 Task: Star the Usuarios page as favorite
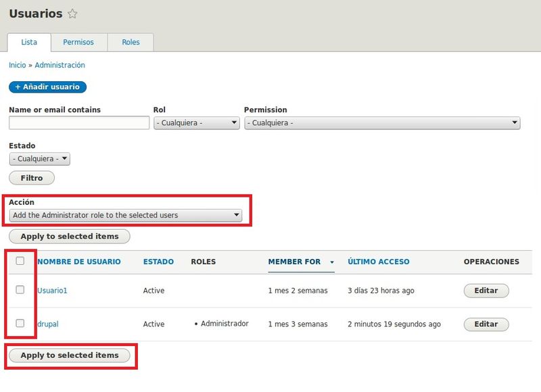point(72,14)
